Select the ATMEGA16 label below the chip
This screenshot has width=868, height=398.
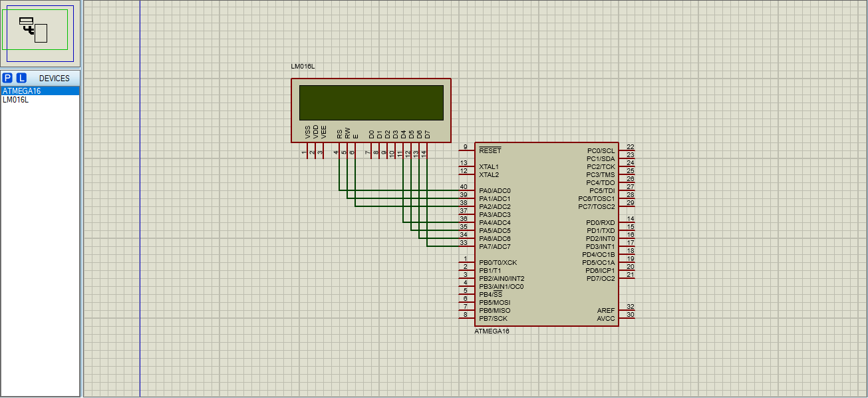492,331
